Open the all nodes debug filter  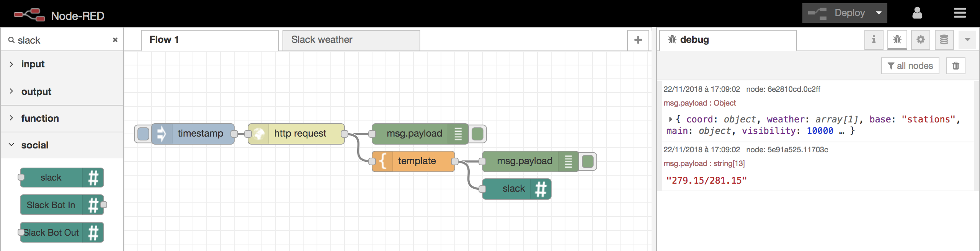point(910,66)
